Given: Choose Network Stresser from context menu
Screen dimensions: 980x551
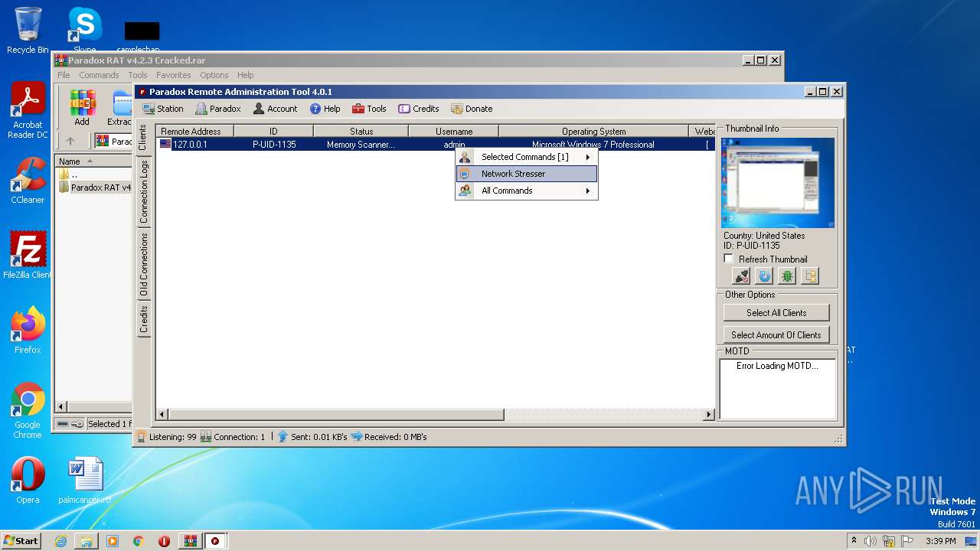Looking at the screenshot, I should 526,174.
